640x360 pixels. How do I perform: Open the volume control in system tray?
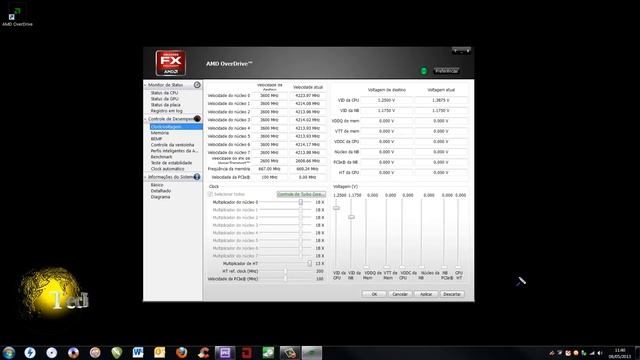(600, 353)
